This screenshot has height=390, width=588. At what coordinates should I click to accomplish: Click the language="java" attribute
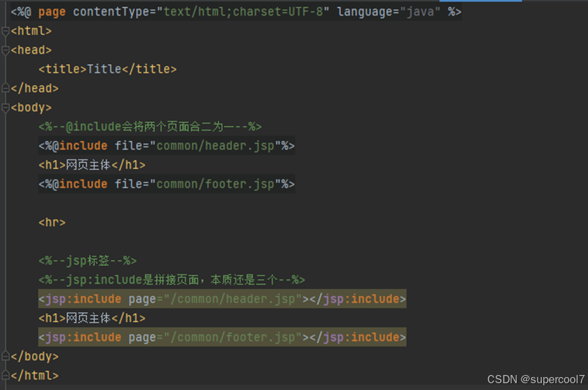389,12
